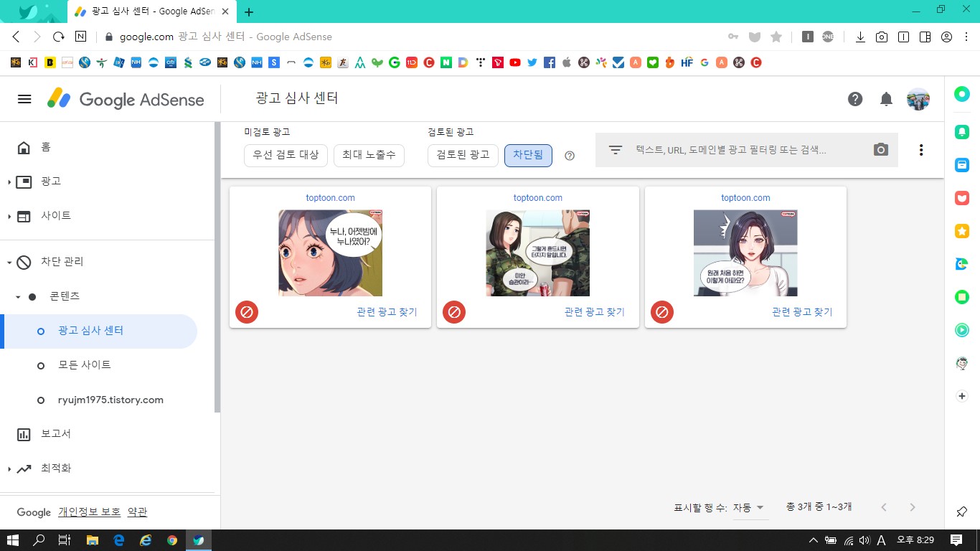Click blocked icon on first toptoon ad
Screen dimensions: 980x551
[x=247, y=312]
